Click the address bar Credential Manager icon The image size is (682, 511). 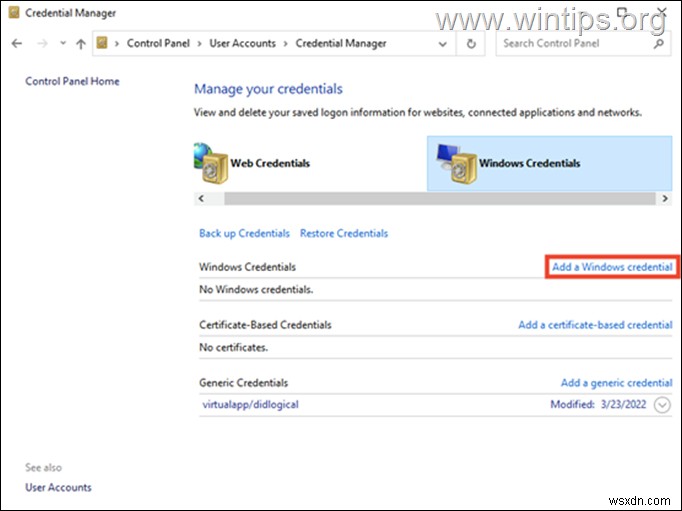point(102,43)
